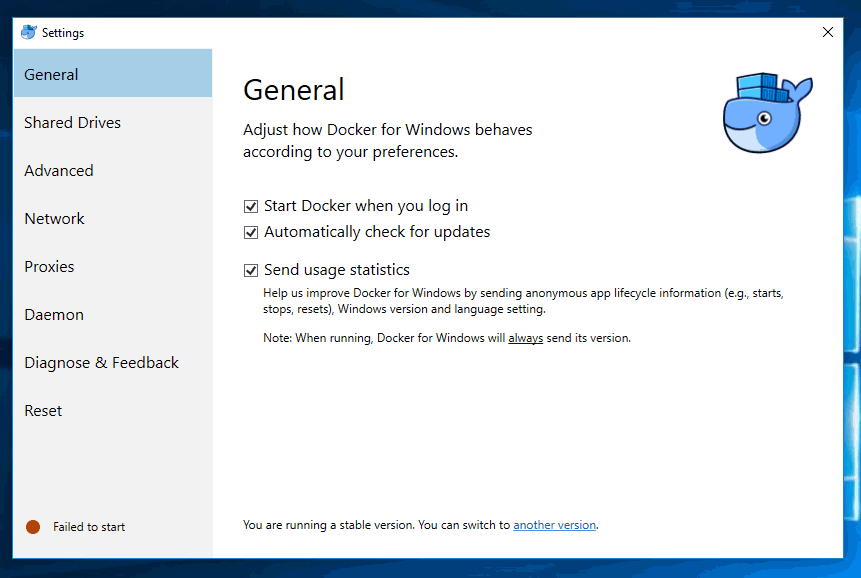Switch to Advanced settings
This screenshot has width=861, height=578.
point(113,170)
